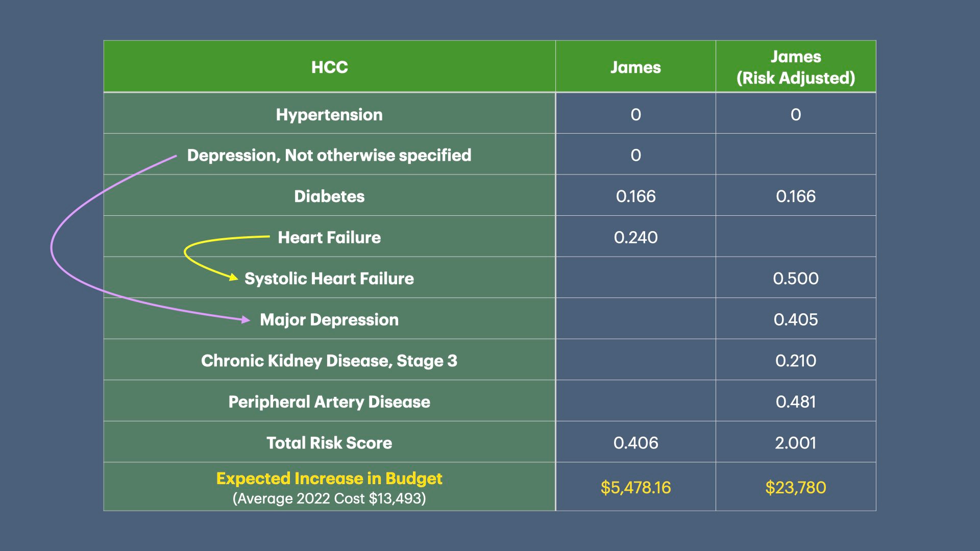Screen dimensions: 980x551
Task: Click the Heart Failure value 0.240
Action: (635, 237)
